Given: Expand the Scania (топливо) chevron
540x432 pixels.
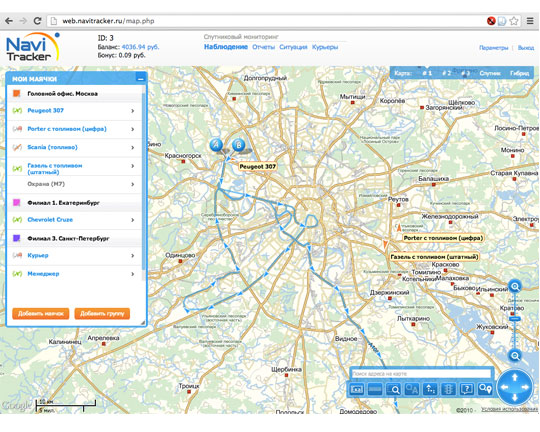Looking at the screenshot, I should [x=133, y=147].
